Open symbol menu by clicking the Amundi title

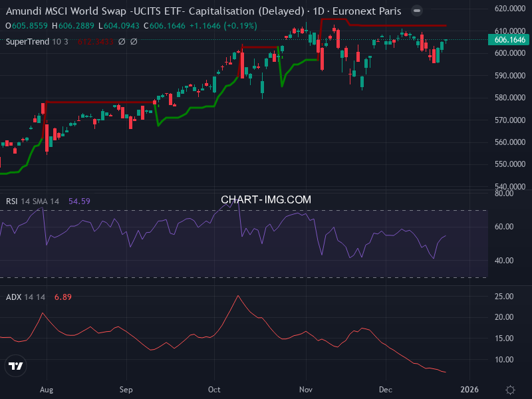66,11
